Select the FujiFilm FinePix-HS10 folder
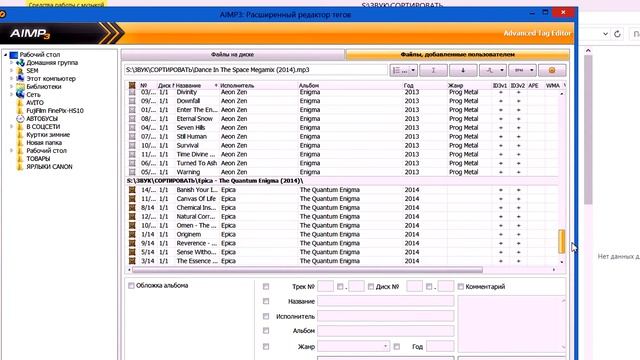 point(55,111)
